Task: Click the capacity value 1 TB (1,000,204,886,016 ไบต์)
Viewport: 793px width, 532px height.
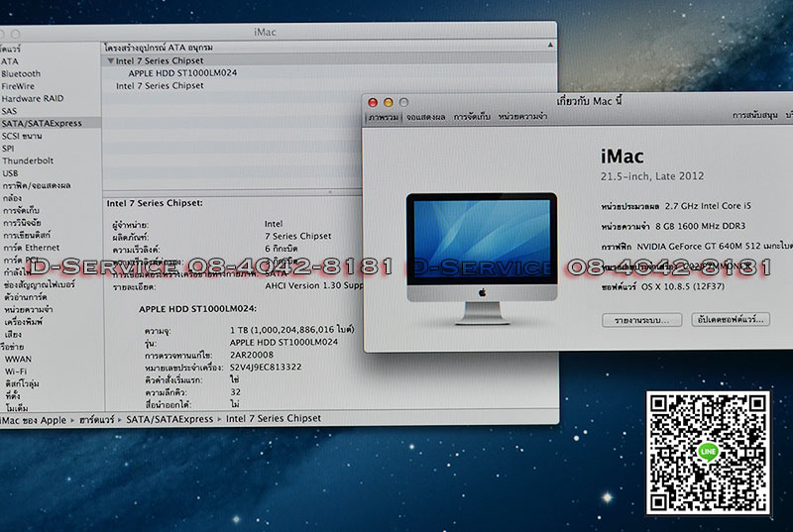Action: pyautogui.click(x=292, y=330)
